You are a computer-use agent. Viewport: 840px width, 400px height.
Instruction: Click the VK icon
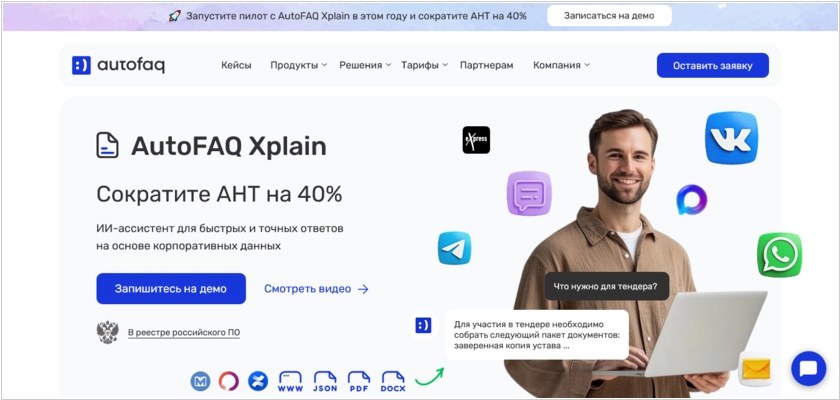coord(731,137)
